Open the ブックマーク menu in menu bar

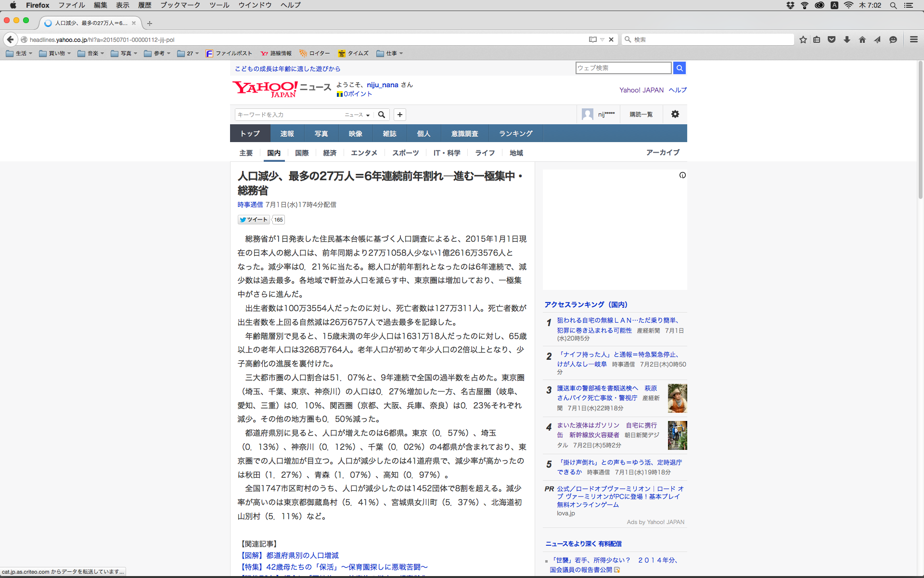(x=180, y=5)
